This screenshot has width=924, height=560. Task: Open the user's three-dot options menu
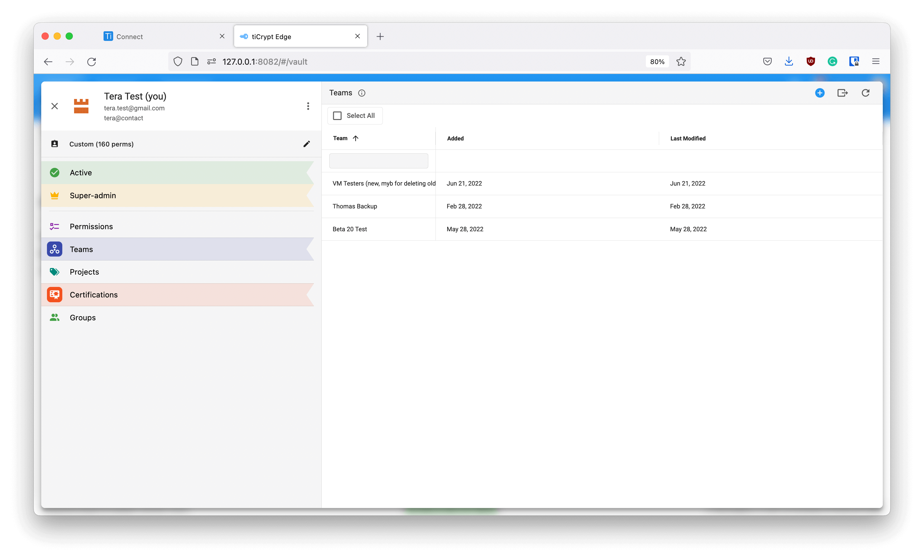308,106
